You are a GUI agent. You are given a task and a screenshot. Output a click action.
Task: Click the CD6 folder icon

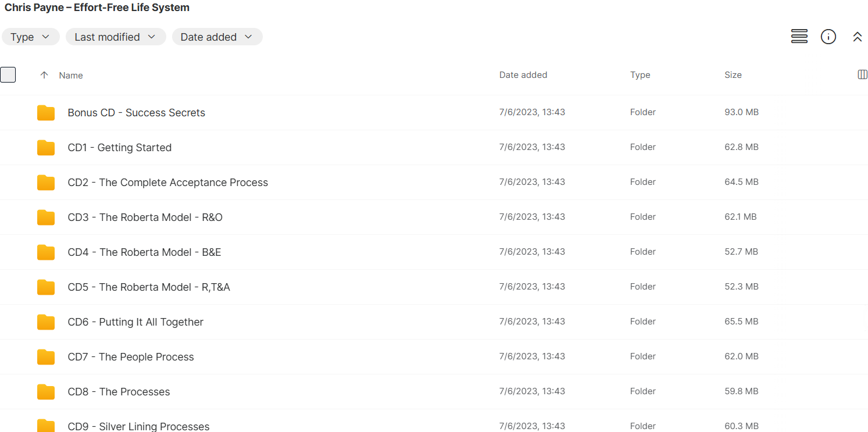click(46, 322)
